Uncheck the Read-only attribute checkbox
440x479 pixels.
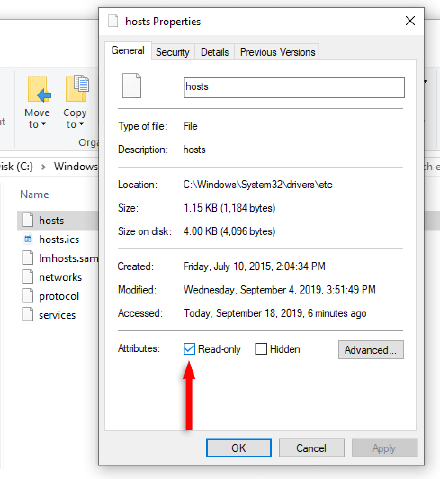[189, 349]
